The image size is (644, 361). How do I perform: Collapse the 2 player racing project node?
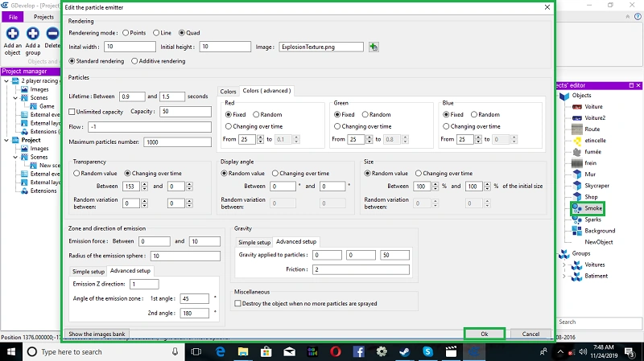pyautogui.click(x=6, y=81)
